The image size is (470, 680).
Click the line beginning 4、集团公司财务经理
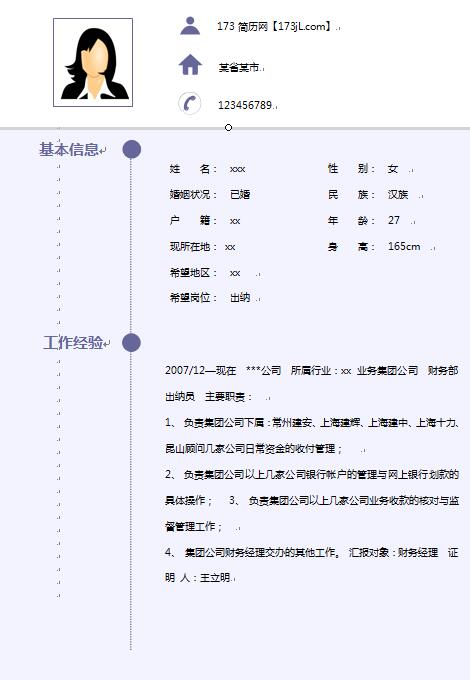(x=312, y=552)
